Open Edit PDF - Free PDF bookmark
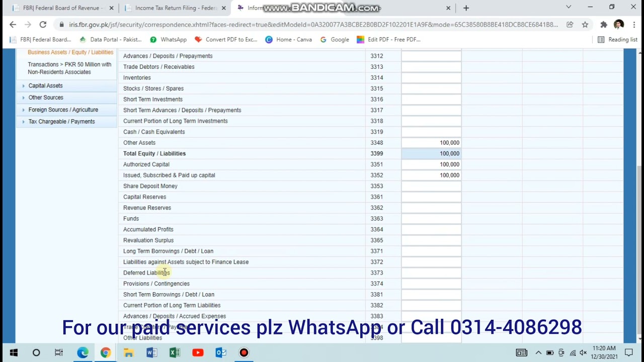 pyautogui.click(x=388, y=39)
